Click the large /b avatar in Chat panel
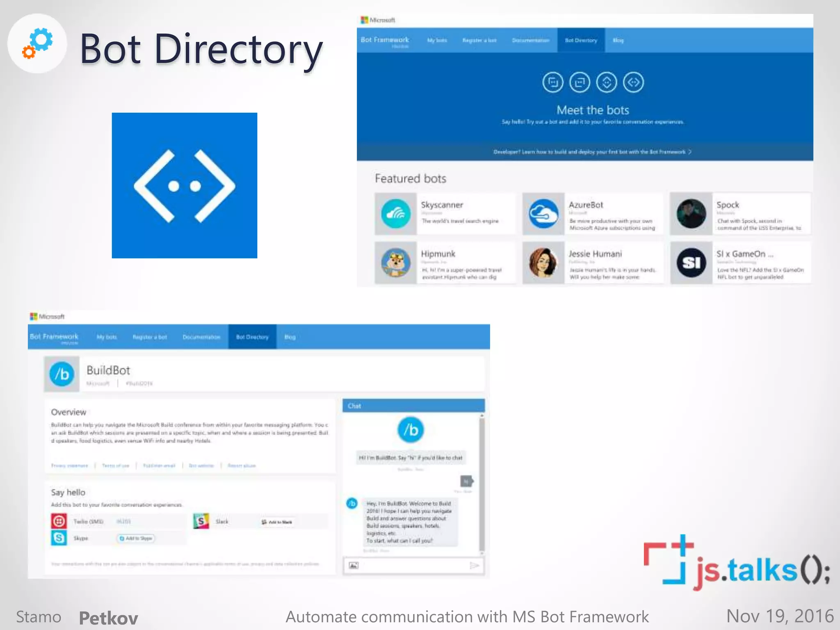The image size is (840, 630). [411, 430]
